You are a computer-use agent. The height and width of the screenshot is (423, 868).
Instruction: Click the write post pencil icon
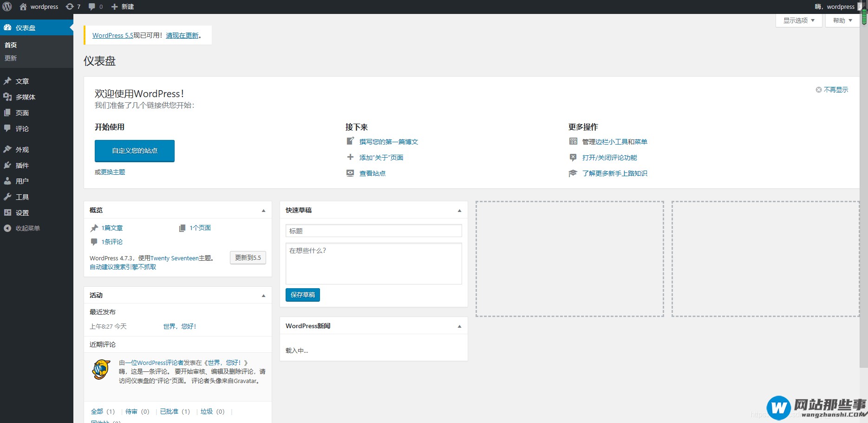(350, 141)
